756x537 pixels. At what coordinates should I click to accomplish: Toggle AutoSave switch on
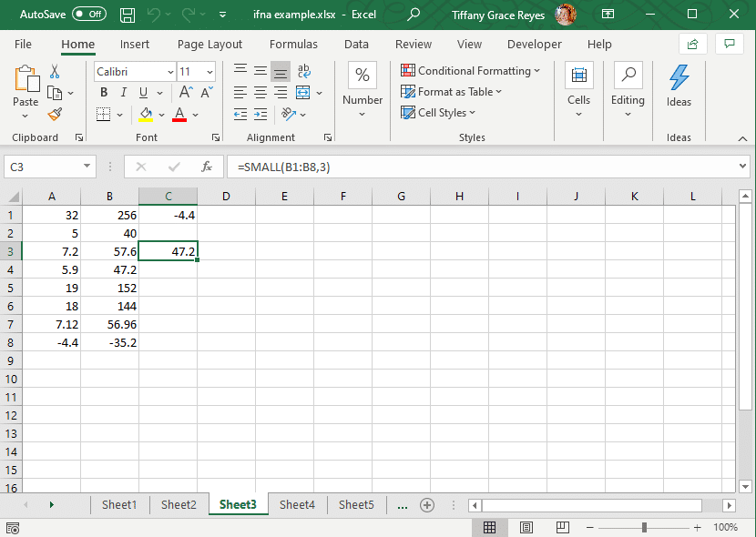pyautogui.click(x=88, y=15)
